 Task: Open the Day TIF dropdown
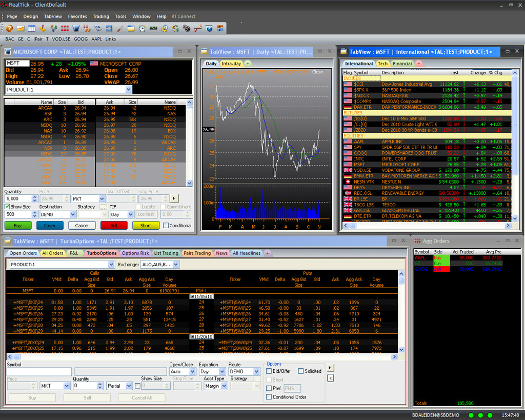131,214
